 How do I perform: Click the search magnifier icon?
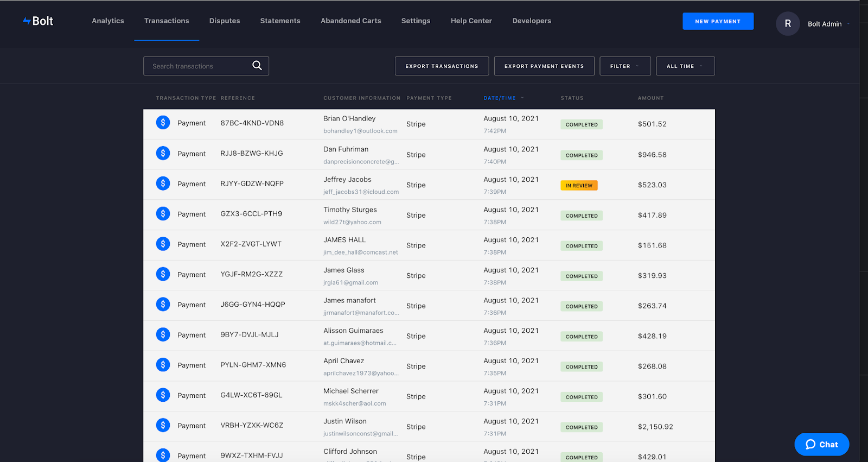(257, 66)
